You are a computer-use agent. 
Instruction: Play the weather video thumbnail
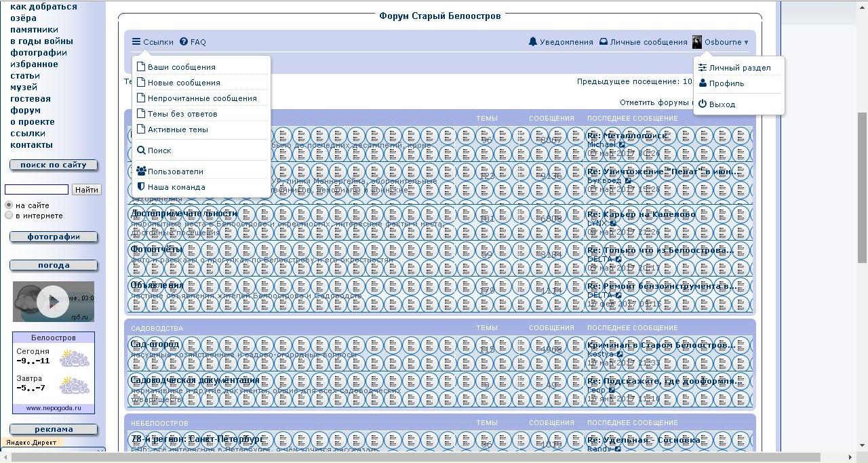tap(53, 302)
